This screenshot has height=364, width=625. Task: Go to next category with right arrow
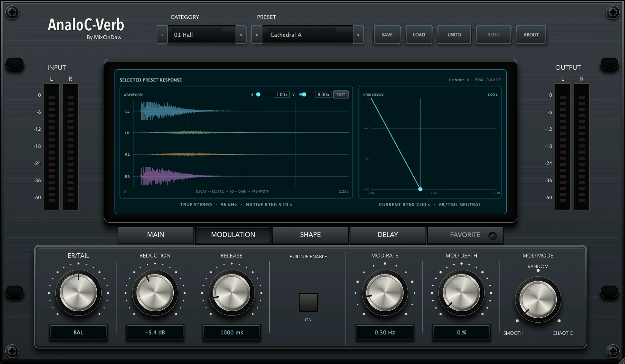[241, 35]
